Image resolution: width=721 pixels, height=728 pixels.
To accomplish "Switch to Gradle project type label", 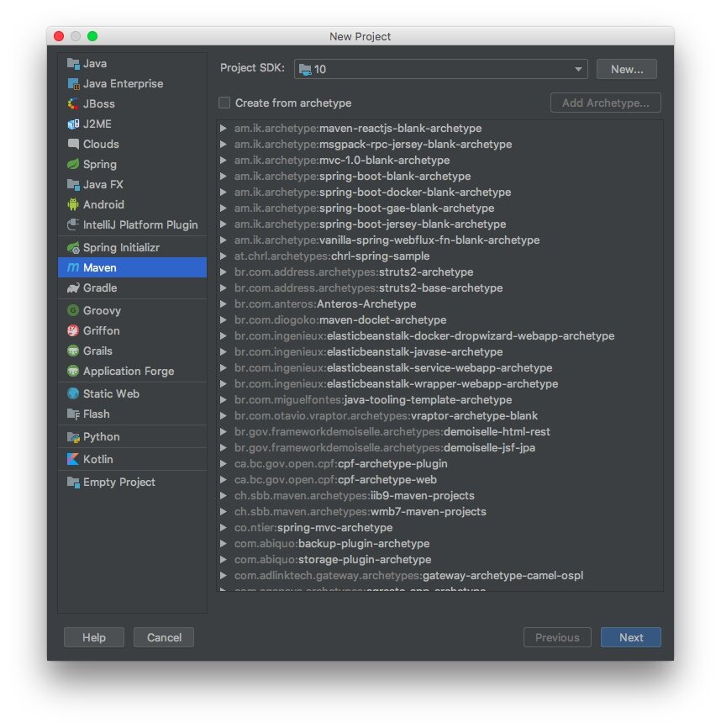I will pyautogui.click(x=100, y=288).
